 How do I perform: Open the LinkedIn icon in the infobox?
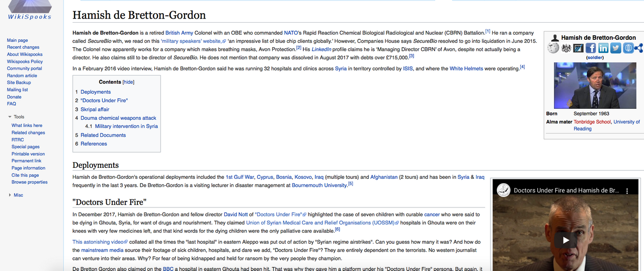click(603, 48)
